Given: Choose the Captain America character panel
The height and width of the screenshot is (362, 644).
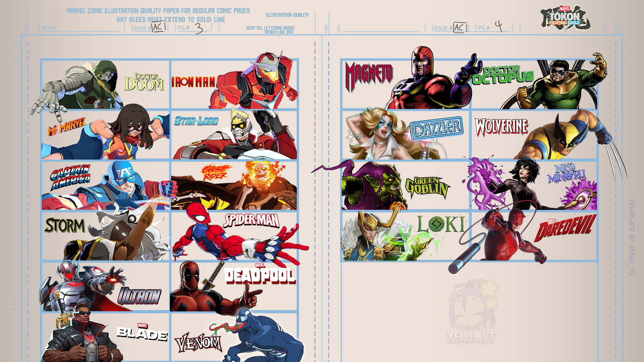Looking at the screenshot, I should pos(105,185).
